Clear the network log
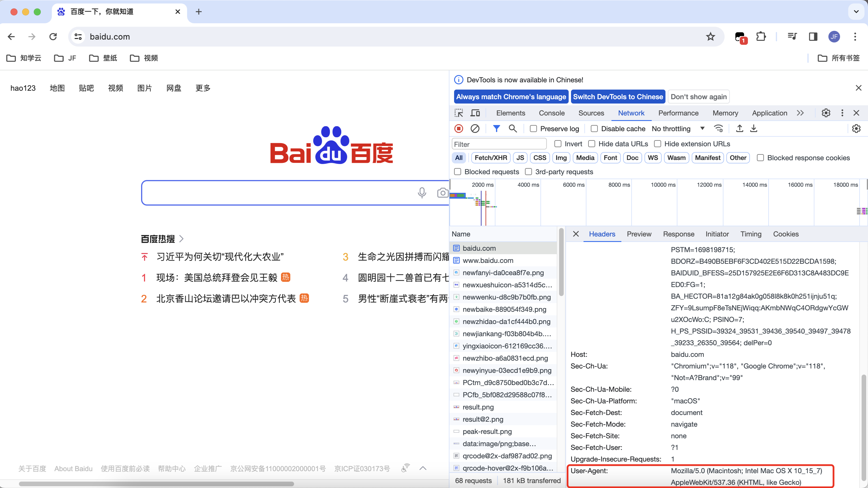 click(x=475, y=129)
